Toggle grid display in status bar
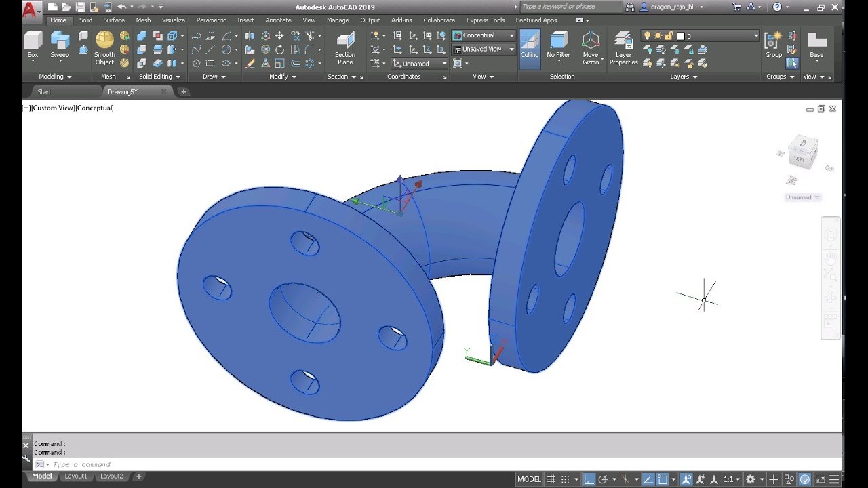This screenshot has width=868, height=488. pyautogui.click(x=551, y=479)
